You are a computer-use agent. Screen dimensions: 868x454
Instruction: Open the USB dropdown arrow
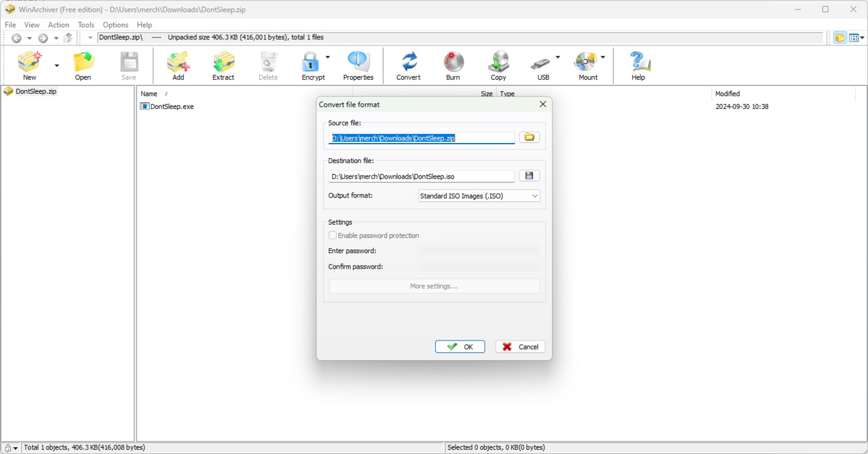557,57
